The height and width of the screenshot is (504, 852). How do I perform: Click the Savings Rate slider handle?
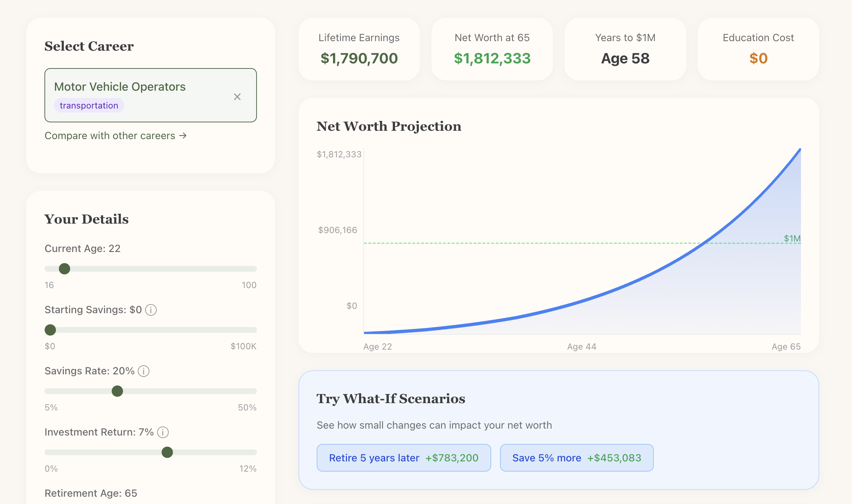pyautogui.click(x=117, y=391)
